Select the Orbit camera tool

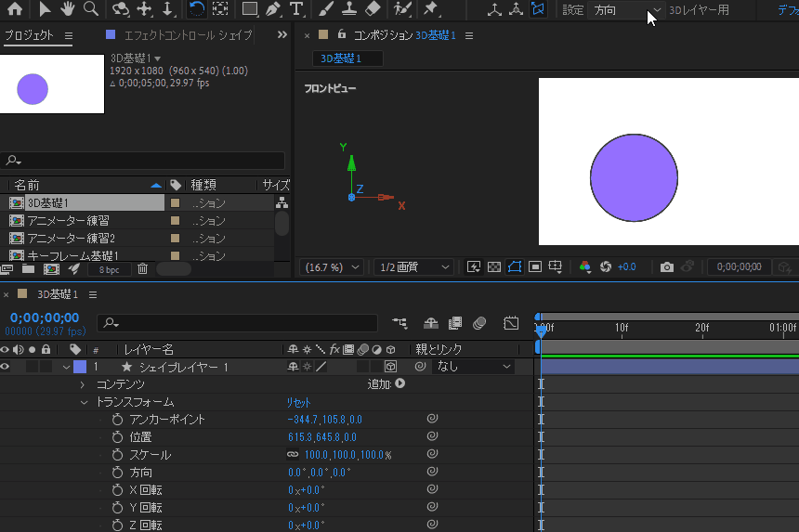click(120, 8)
